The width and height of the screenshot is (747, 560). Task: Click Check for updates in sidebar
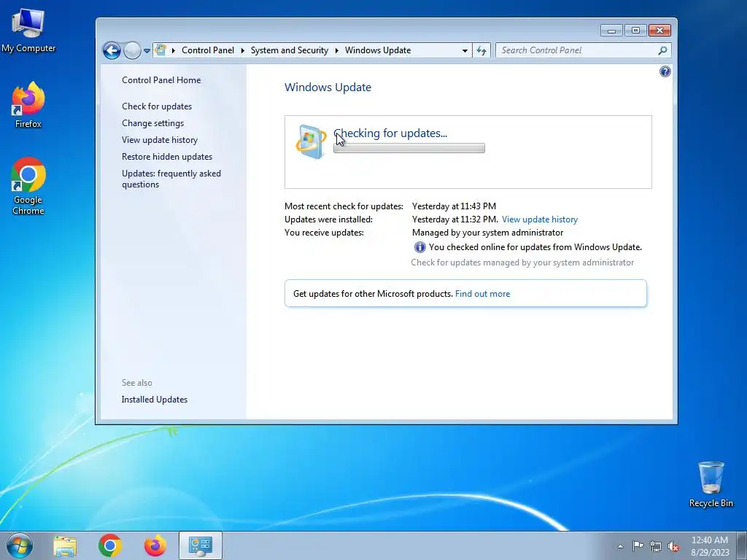(157, 106)
